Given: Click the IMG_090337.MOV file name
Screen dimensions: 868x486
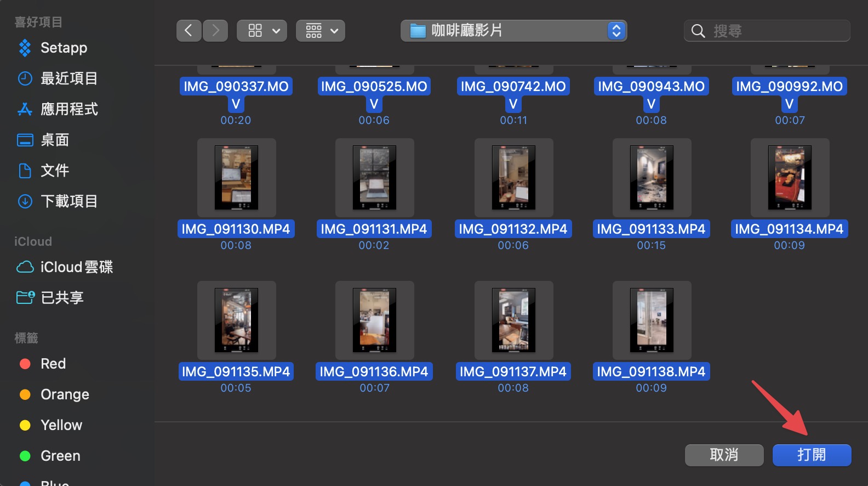Looking at the screenshot, I should tap(236, 95).
